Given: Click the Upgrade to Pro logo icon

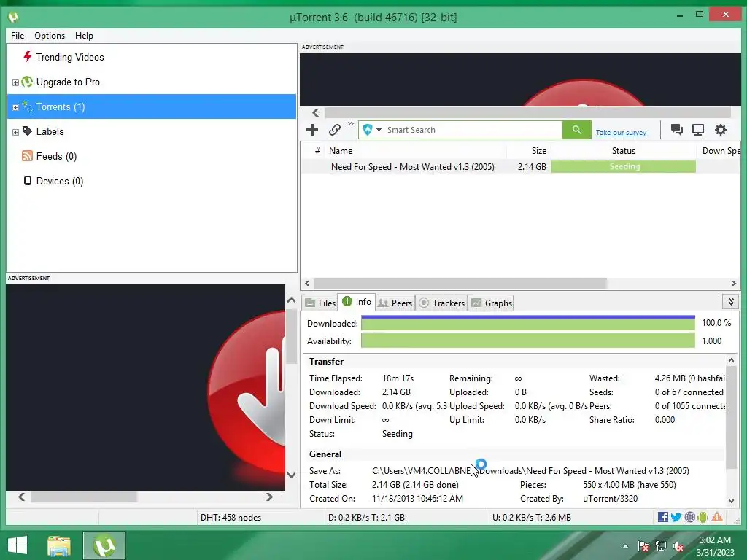Looking at the screenshot, I should (x=27, y=82).
